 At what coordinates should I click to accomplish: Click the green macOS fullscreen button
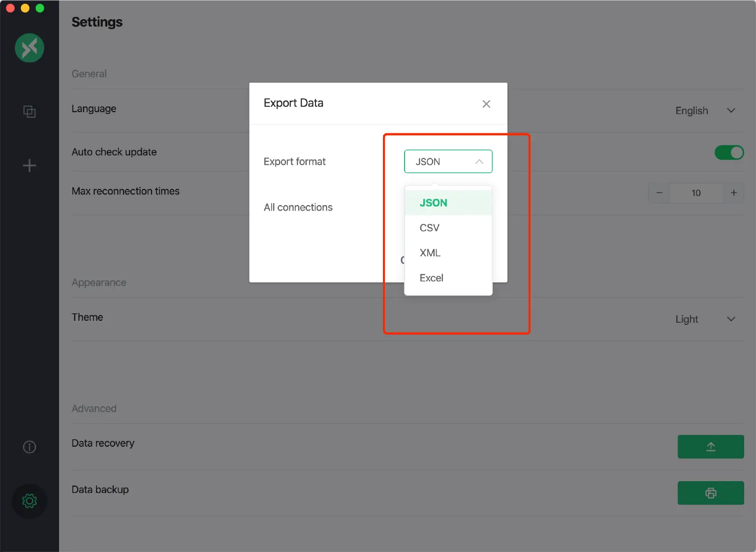[x=40, y=8]
